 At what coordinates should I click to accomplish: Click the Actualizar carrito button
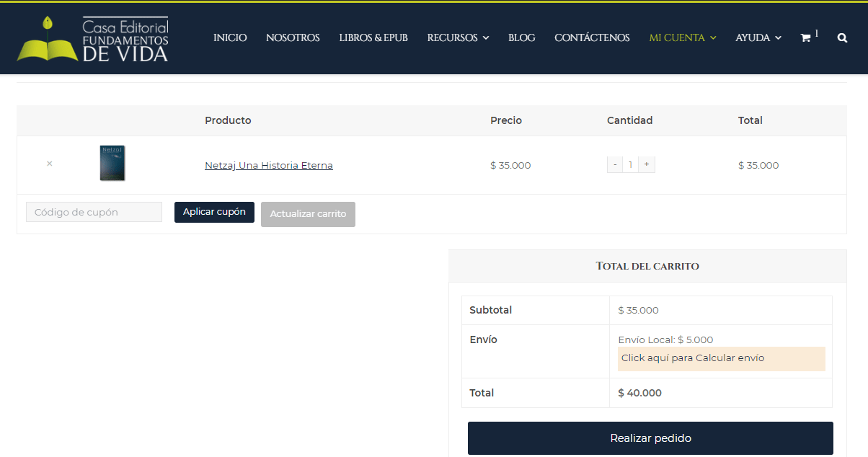(x=308, y=214)
